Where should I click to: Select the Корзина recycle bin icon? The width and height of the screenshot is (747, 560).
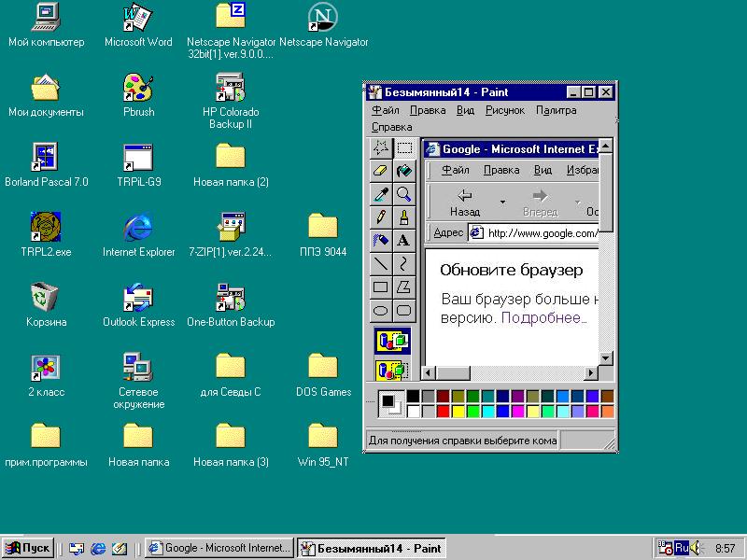click(x=46, y=305)
